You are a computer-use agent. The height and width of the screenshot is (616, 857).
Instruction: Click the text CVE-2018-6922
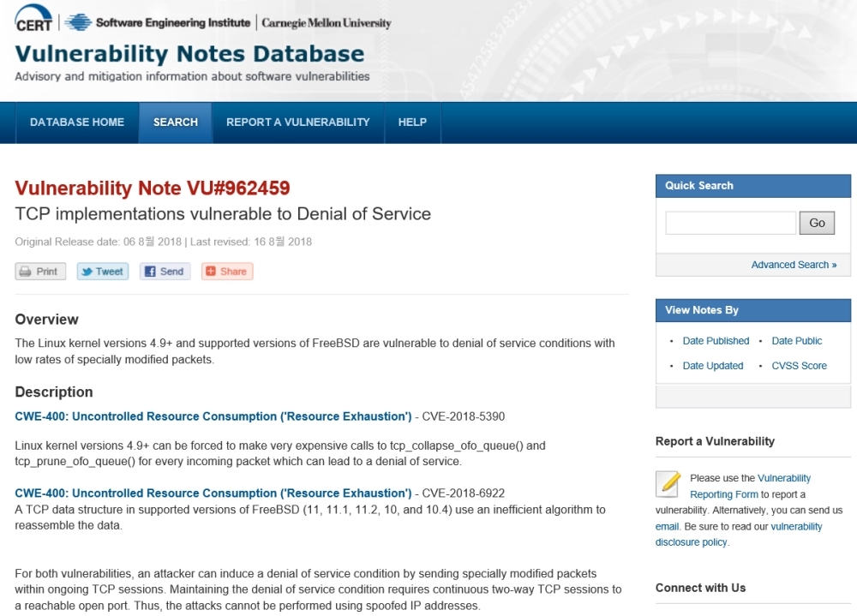click(464, 493)
